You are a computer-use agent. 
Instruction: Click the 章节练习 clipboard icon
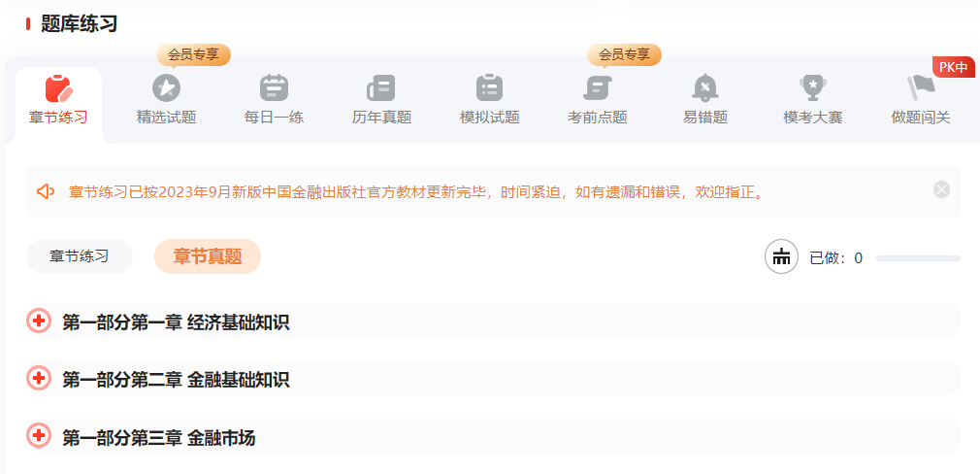coord(59,88)
